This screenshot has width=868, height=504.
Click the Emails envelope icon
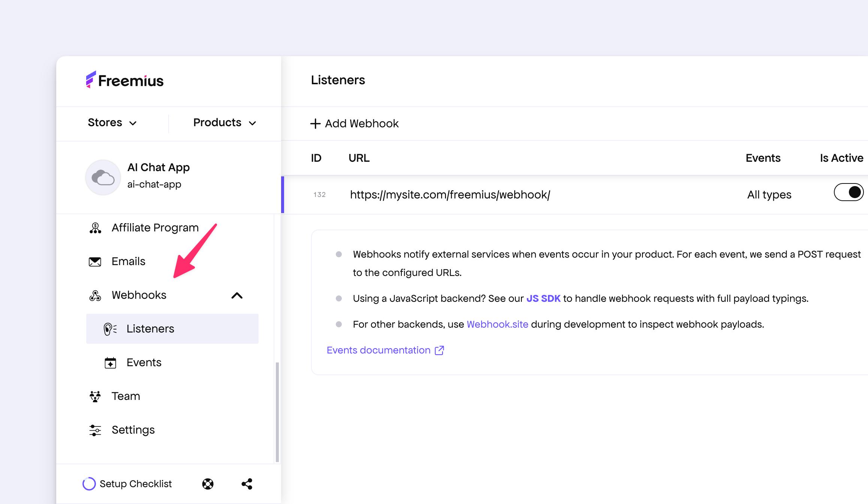click(x=95, y=261)
